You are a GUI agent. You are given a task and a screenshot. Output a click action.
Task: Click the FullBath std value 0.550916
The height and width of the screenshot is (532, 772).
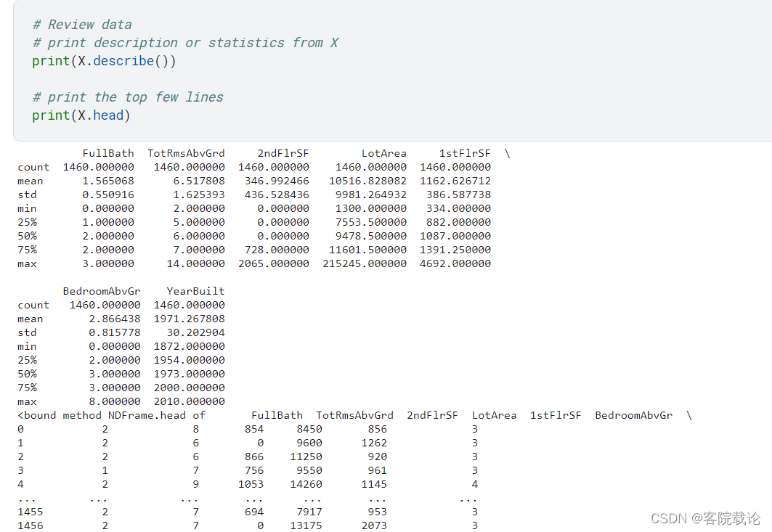click(107, 195)
